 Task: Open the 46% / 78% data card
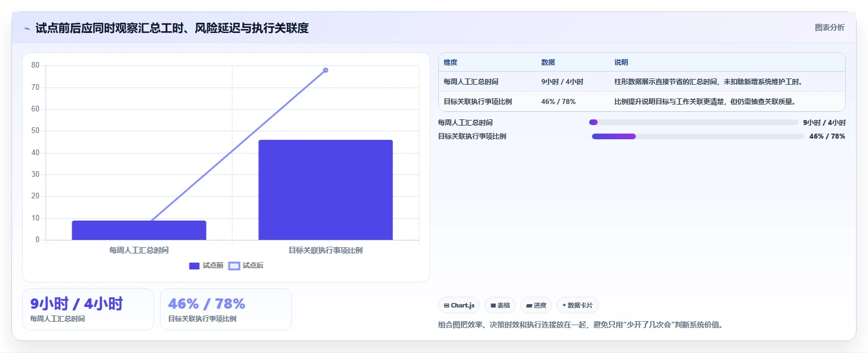226,309
